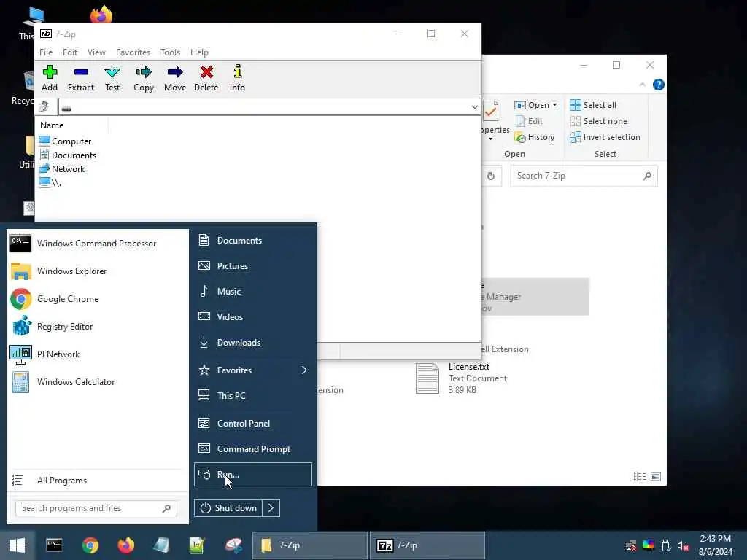Open All Programs list
The width and height of the screenshot is (747, 560).
click(97, 481)
